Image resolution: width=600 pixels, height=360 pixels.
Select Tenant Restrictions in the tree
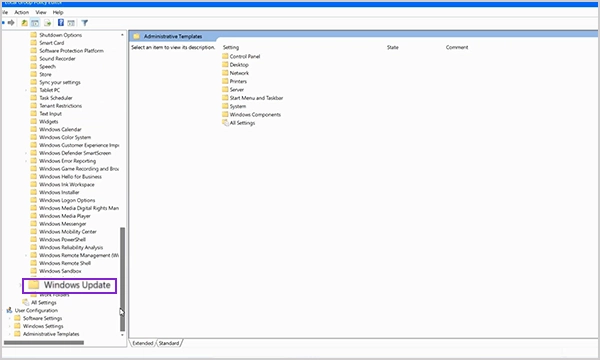coord(60,106)
